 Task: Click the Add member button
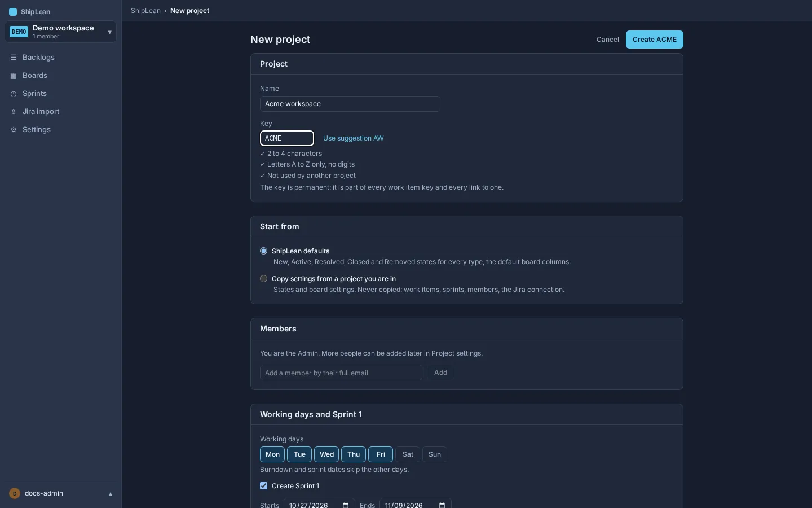click(440, 373)
